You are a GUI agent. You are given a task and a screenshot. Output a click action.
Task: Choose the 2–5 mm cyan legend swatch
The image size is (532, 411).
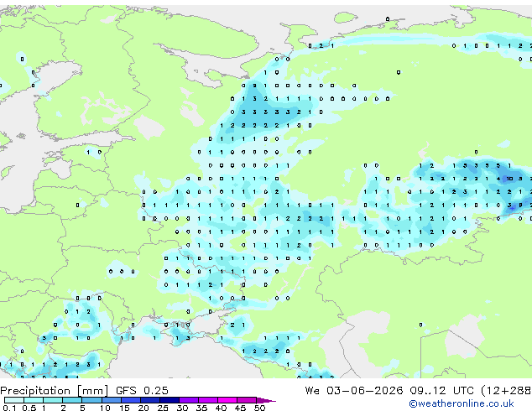pos(72,400)
